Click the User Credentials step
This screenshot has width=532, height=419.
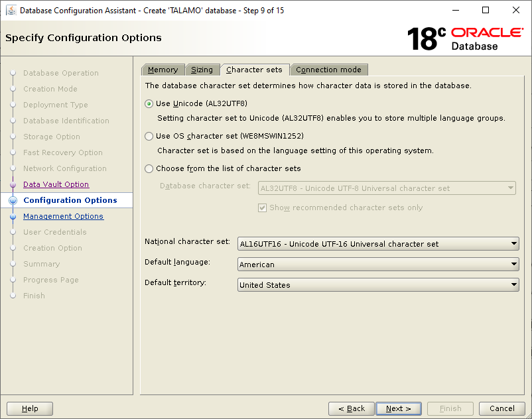point(55,232)
